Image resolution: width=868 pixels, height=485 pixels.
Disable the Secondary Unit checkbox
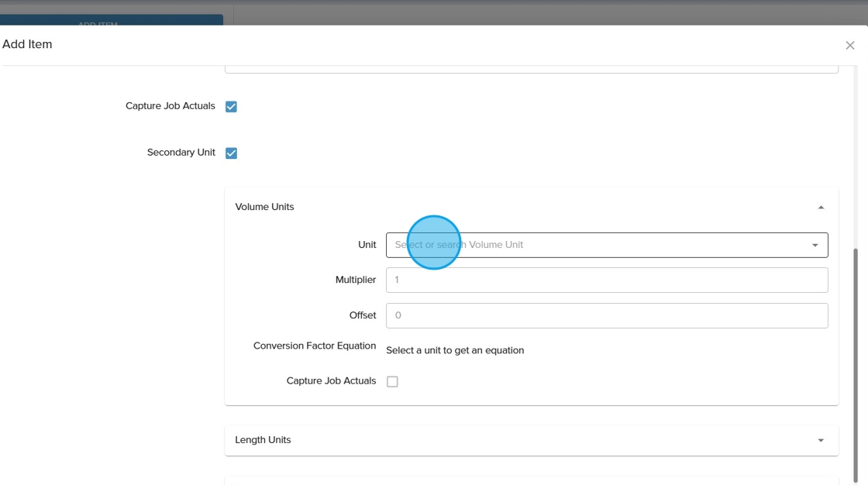tap(231, 153)
